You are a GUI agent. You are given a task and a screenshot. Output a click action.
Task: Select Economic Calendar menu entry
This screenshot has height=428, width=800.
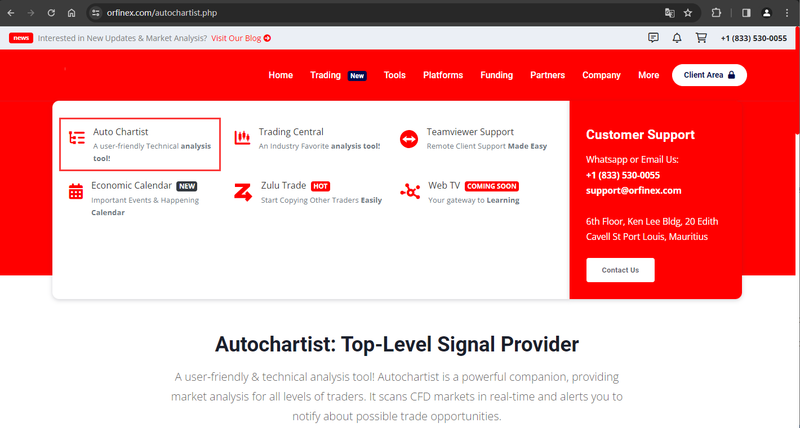[134, 198]
